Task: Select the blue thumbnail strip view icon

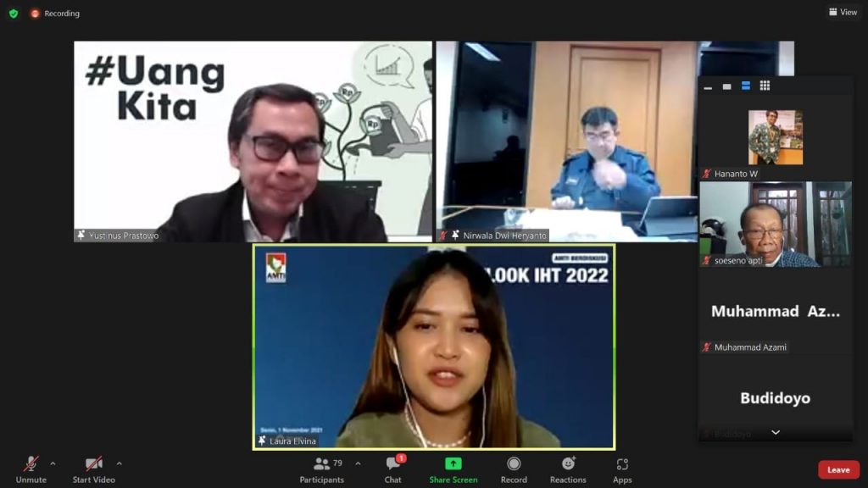Action: [746, 86]
